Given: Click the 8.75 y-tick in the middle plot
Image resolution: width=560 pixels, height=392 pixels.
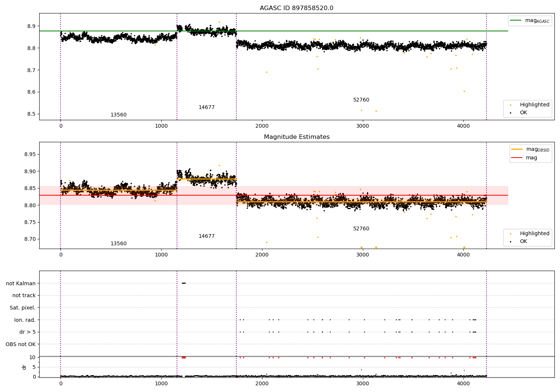Looking at the screenshot, I should pos(30,223).
